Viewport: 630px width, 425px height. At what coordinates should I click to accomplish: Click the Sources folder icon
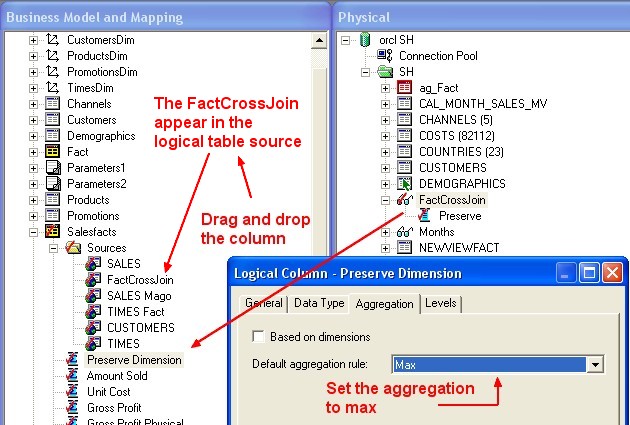73,248
